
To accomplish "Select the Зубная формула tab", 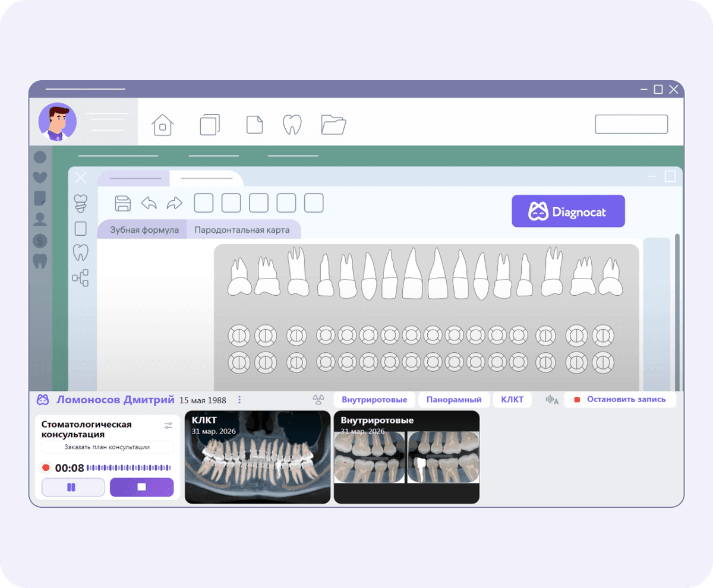I will click(x=144, y=230).
